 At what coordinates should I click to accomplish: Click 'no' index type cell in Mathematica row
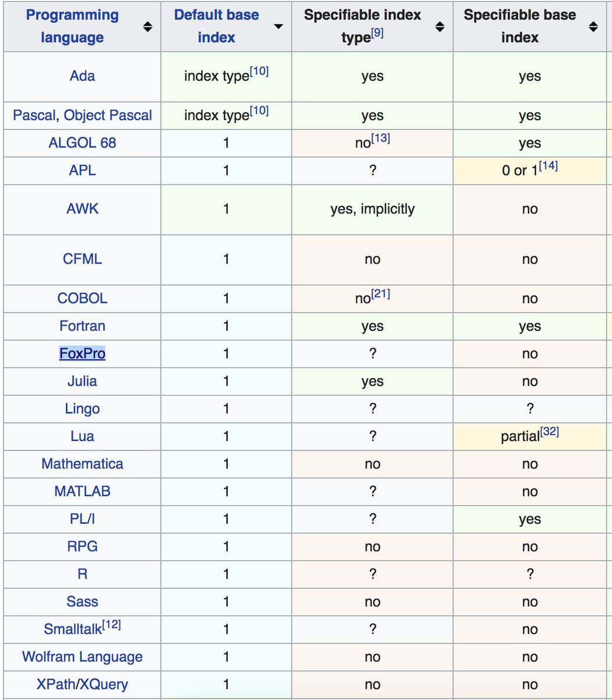pos(372,464)
